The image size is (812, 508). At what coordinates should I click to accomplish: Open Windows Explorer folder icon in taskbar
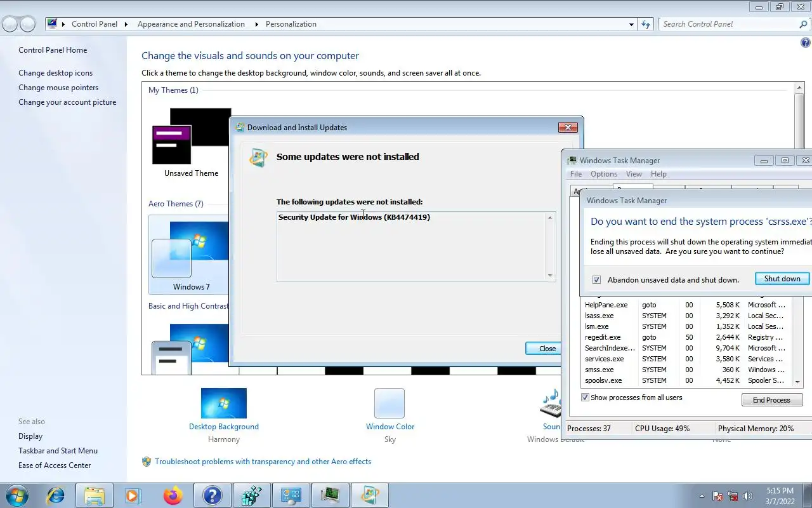coord(94,495)
